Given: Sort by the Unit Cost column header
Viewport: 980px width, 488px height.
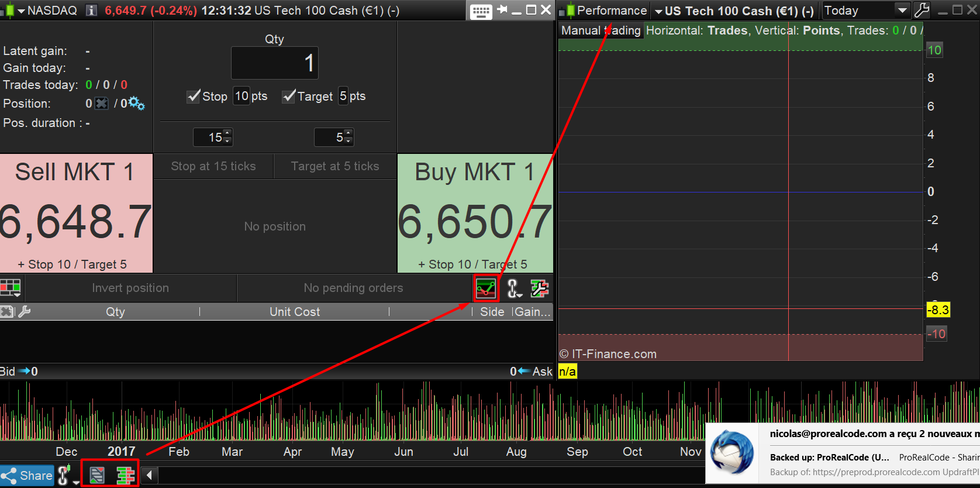Looking at the screenshot, I should click(295, 312).
